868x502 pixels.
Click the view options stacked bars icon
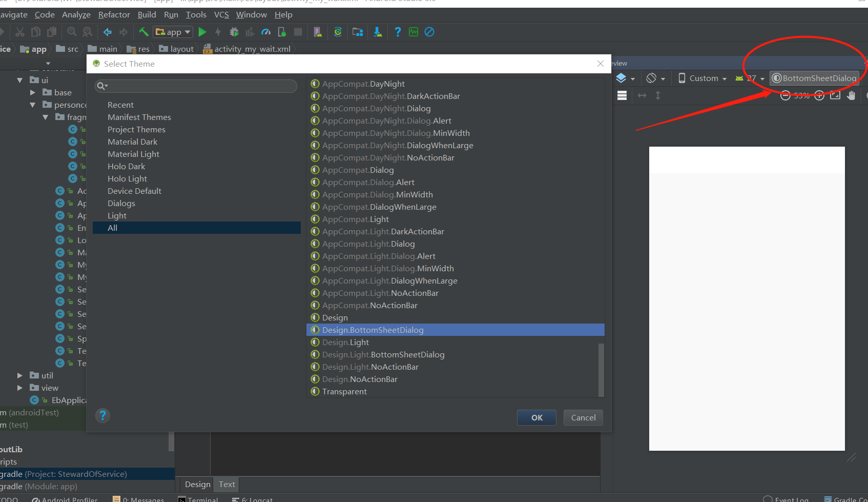click(x=622, y=95)
